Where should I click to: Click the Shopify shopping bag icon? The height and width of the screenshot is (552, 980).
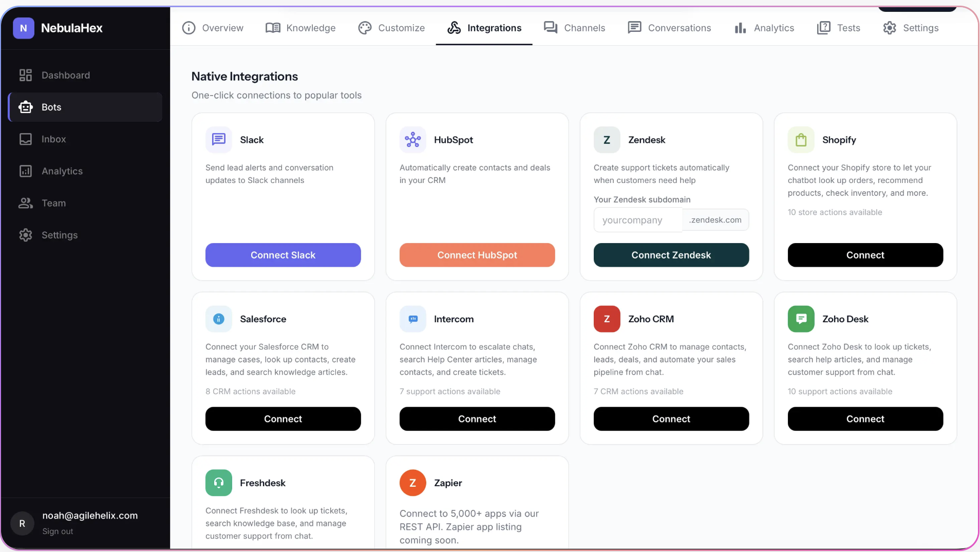click(x=801, y=140)
